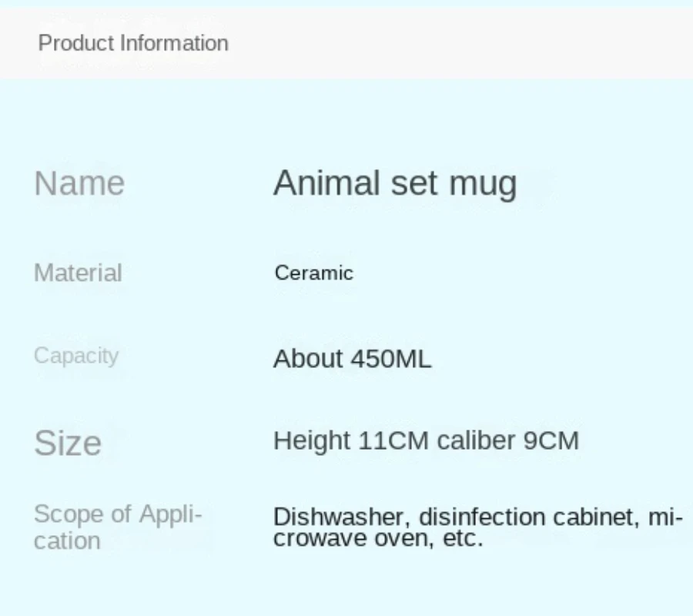
Task: Select the "Name" field label
Action: click(79, 183)
